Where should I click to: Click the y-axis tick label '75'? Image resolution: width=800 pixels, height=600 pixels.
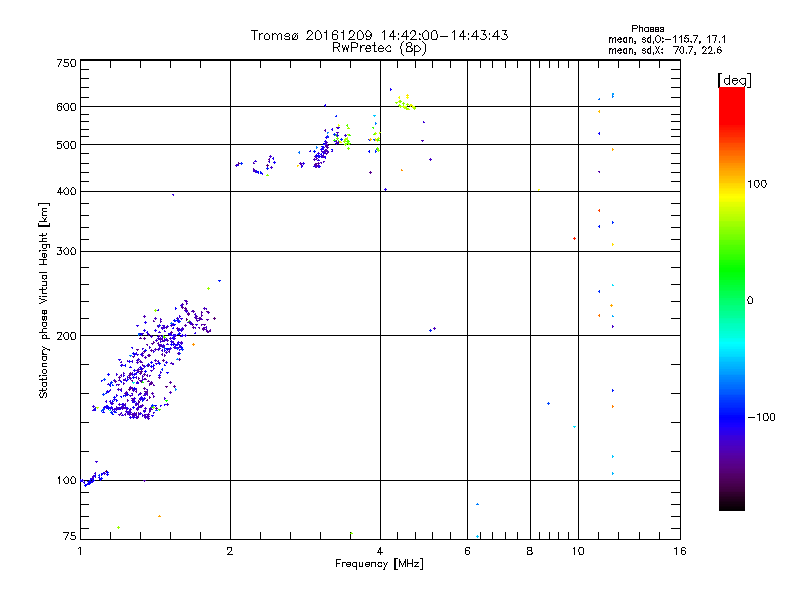click(70, 536)
